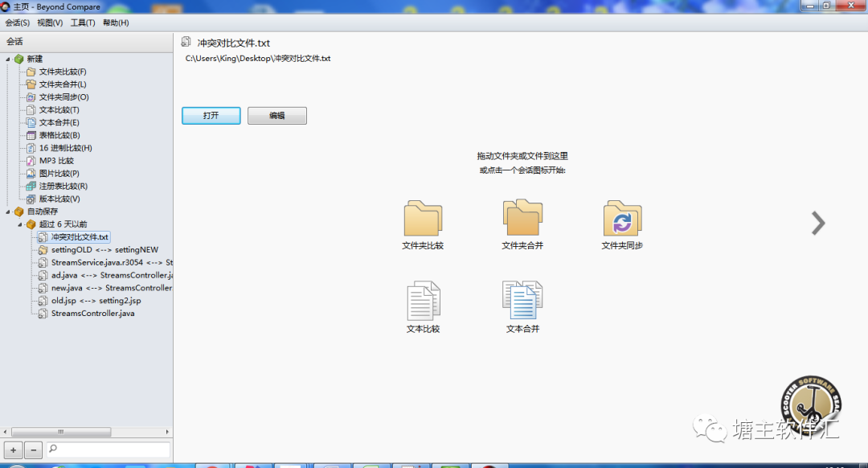
Task: Add a new session with plus button
Action: tap(14, 450)
